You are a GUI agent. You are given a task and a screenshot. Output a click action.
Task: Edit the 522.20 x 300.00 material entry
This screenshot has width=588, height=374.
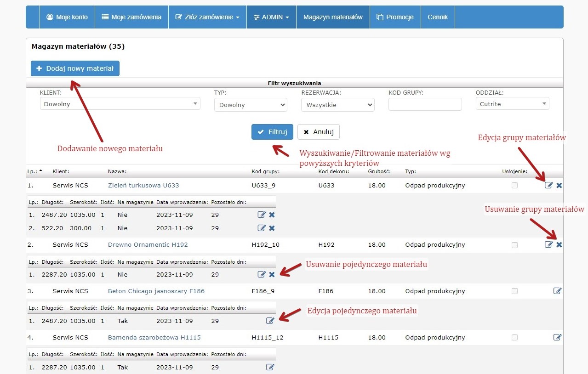(x=262, y=228)
